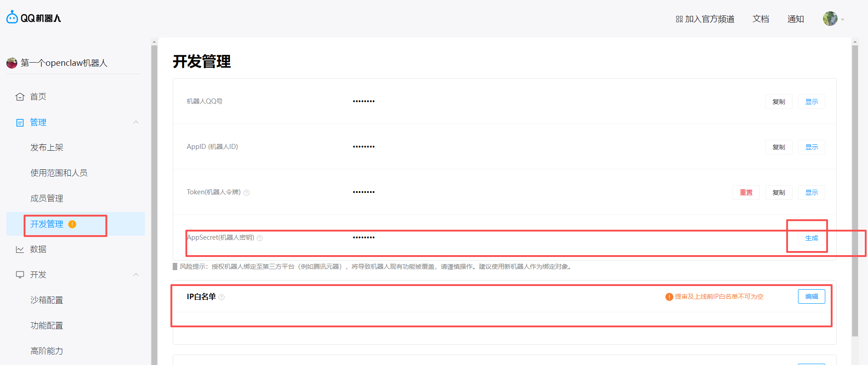Click the sidebar vertical scrollbar
The image size is (868, 365).
point(154,204)
